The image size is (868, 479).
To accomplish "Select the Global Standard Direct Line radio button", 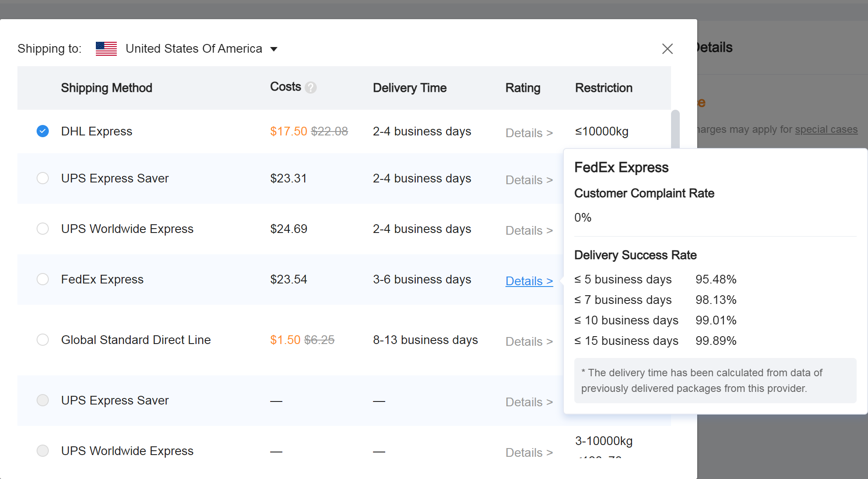I will 43,340.
